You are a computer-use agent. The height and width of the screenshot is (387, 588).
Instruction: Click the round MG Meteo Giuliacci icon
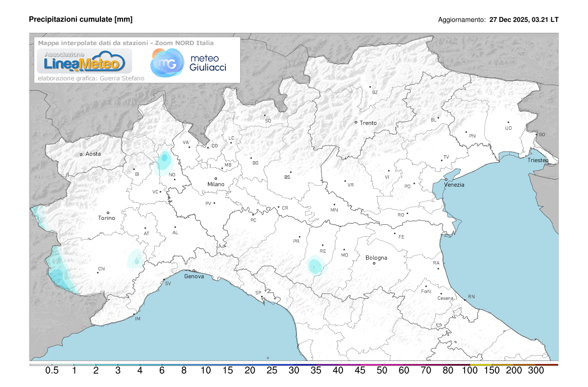(164, 63)
